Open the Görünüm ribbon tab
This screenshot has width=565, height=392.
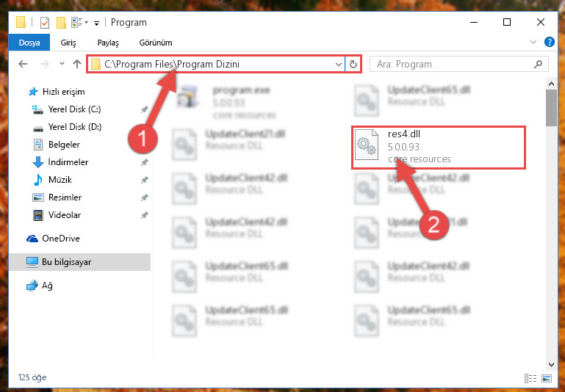(x=156, y=43)
